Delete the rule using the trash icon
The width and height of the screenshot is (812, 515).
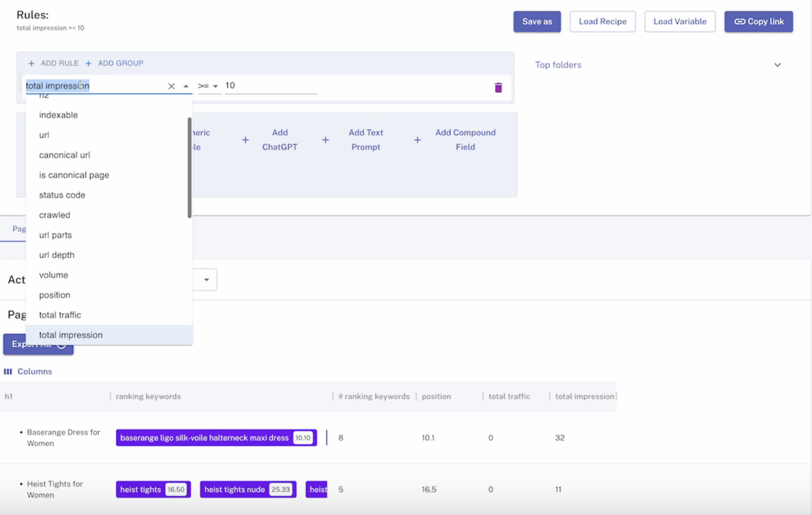coord(498,87)
